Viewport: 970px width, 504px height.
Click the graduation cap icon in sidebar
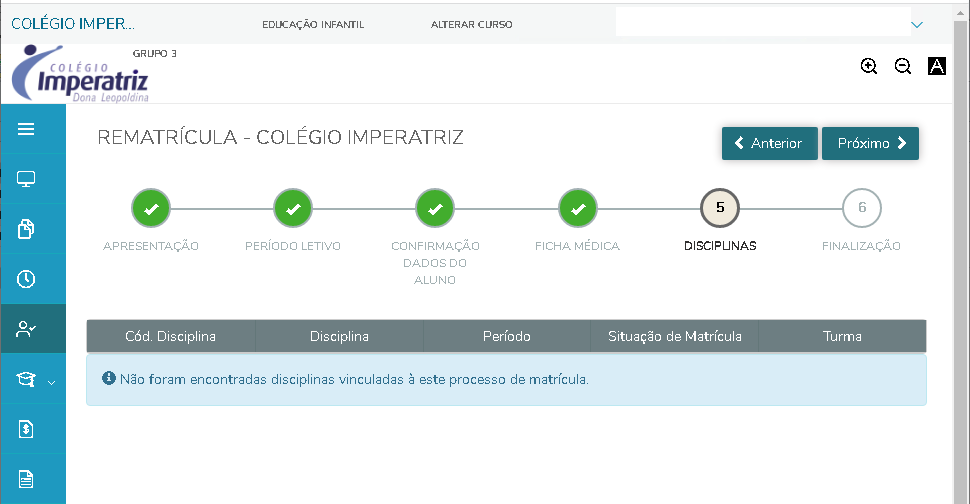[x=25, y=379]
